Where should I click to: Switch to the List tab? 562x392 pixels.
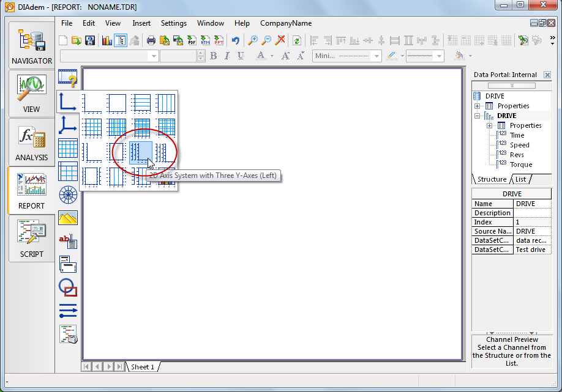[x=520, y=179]
